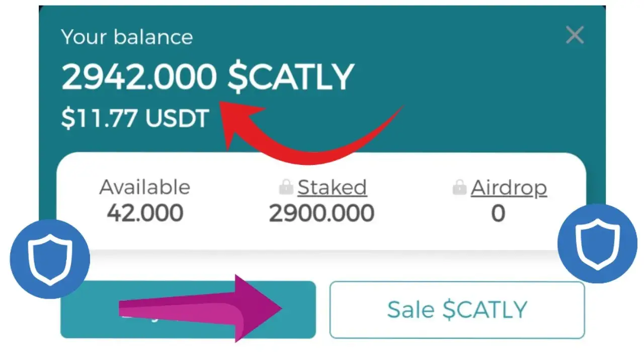Screen dimensions: 644x362
Task: Click the $11.77 USDT value
Action: (x=135, y=119)
